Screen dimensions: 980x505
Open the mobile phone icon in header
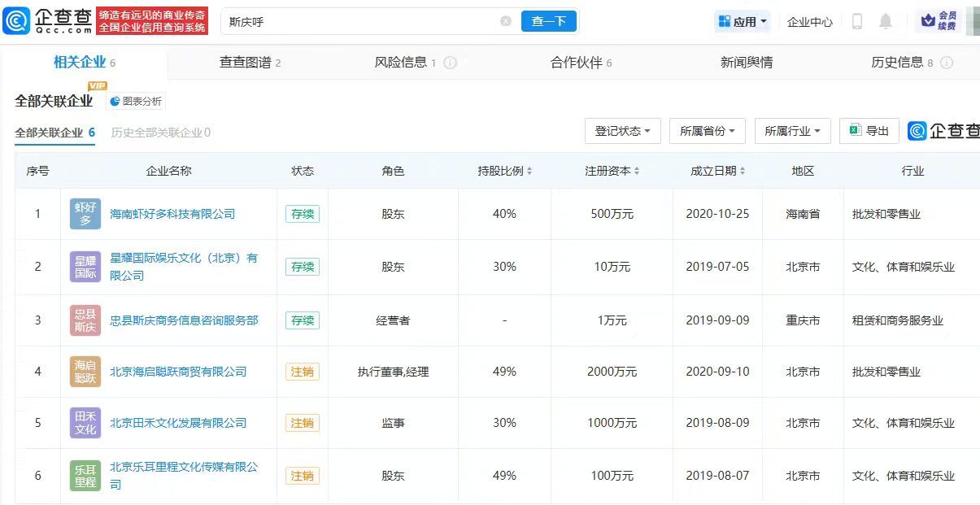click(x=856, y=22)
